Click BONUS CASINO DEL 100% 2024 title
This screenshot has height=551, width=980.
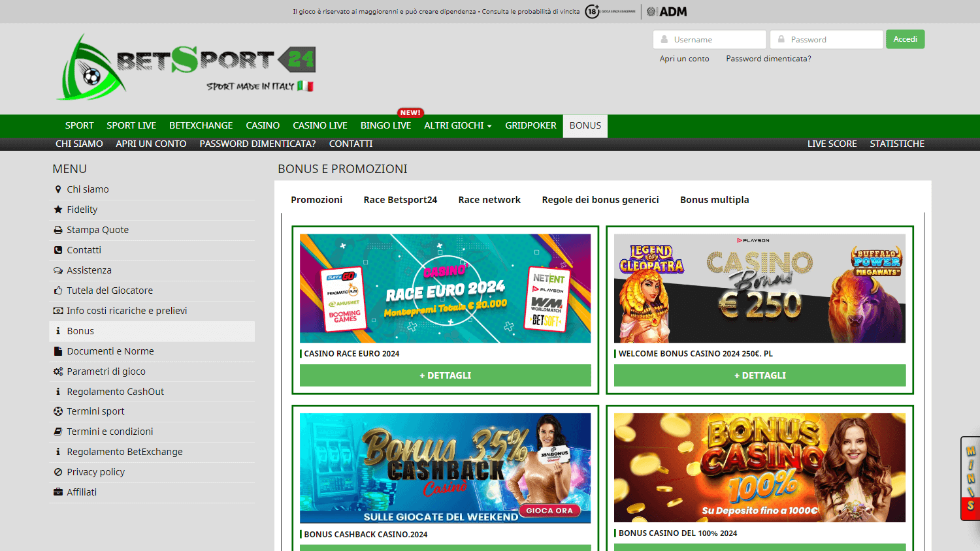[x=678, y=533]
